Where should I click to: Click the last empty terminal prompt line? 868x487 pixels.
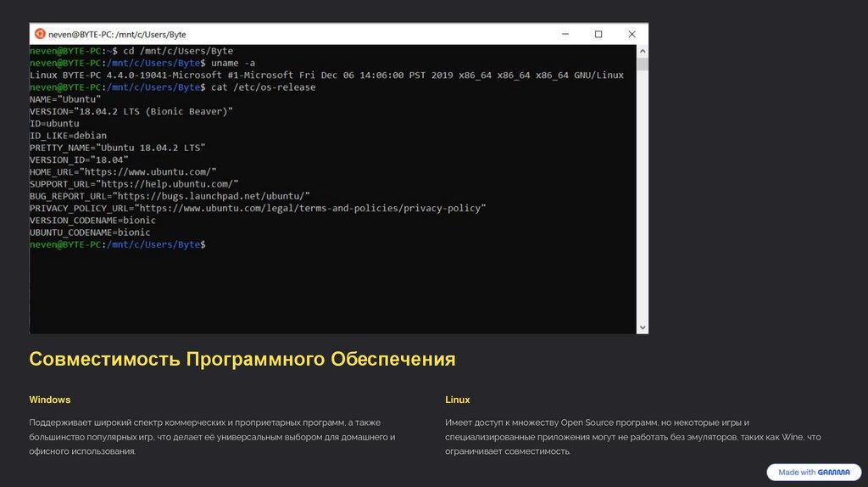117,244
